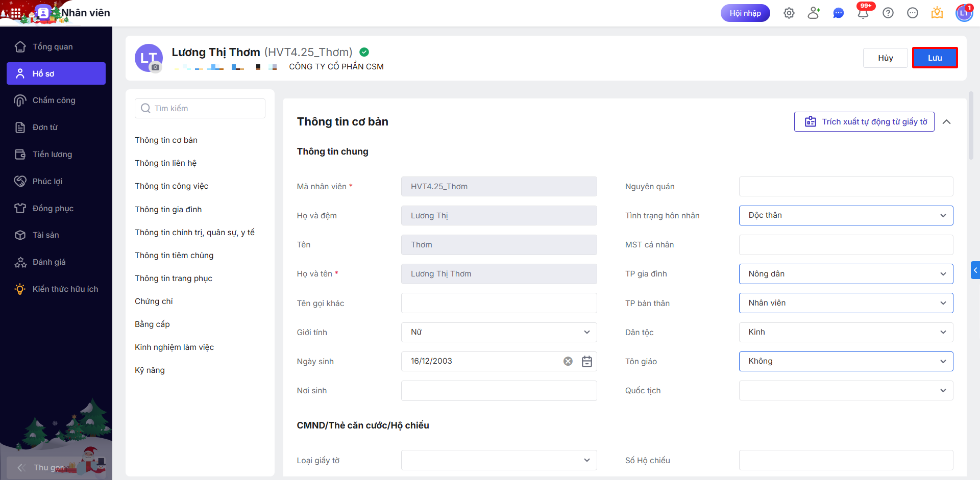
Task: Go to Chấm công in sidebar
Action: pos(54,100)
